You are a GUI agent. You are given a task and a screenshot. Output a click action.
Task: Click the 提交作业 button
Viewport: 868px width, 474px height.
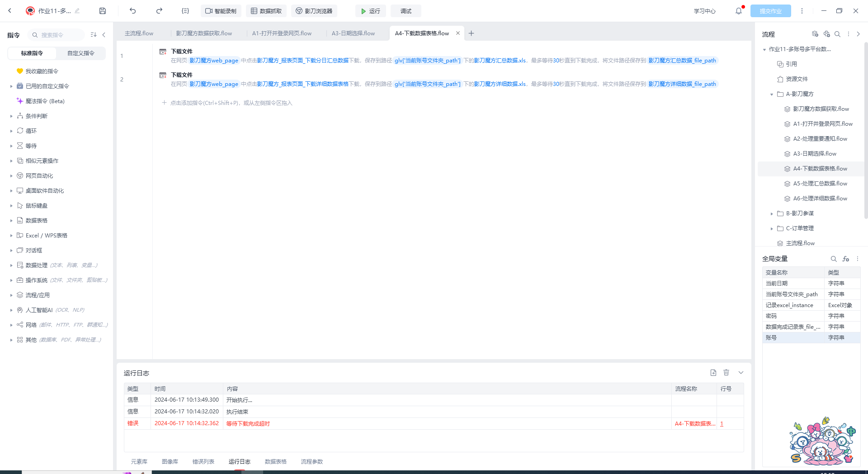click(x=770, y=11)
